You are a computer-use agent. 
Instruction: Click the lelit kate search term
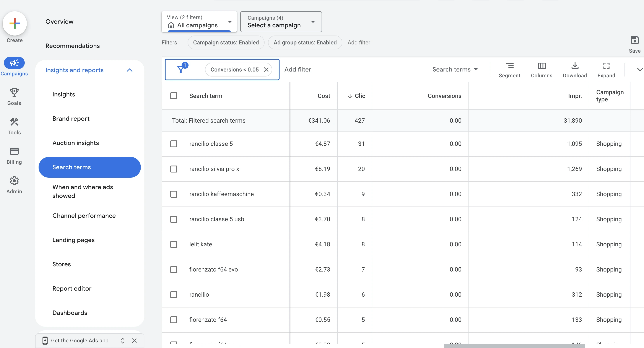[x=201, y=244]
